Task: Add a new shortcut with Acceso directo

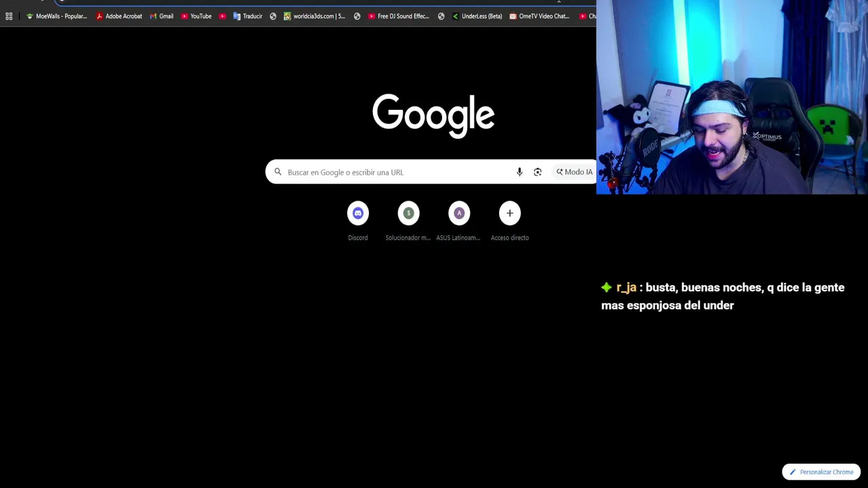Action: pyautogui.click(x=510, y=222)
